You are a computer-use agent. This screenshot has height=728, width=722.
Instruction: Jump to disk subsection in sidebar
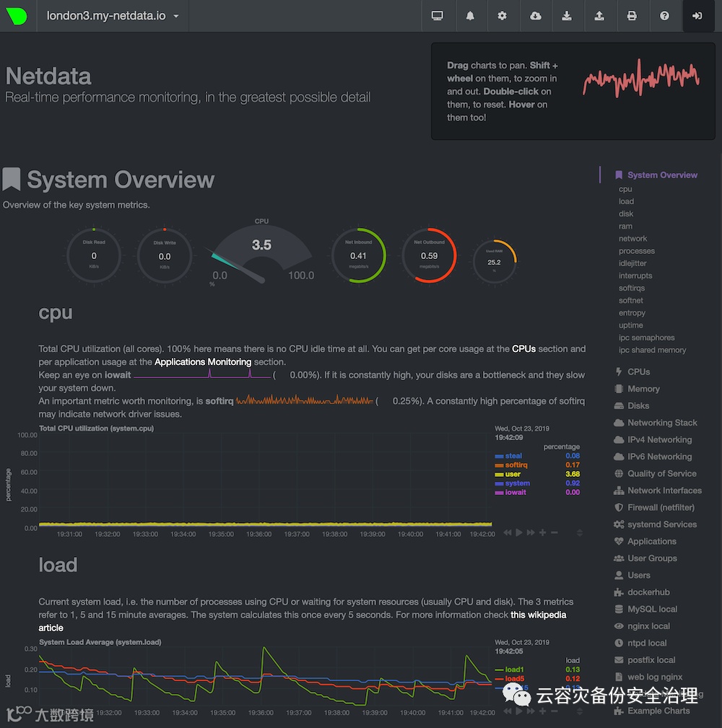pyautogui.click(x=626, y=214)
